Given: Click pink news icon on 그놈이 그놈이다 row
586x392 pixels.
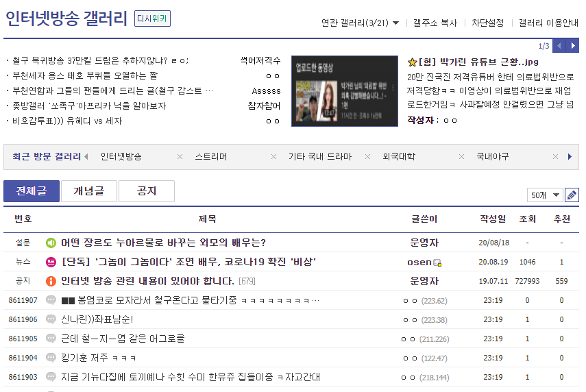Looking at the screenshot, I should pos(51,262).
